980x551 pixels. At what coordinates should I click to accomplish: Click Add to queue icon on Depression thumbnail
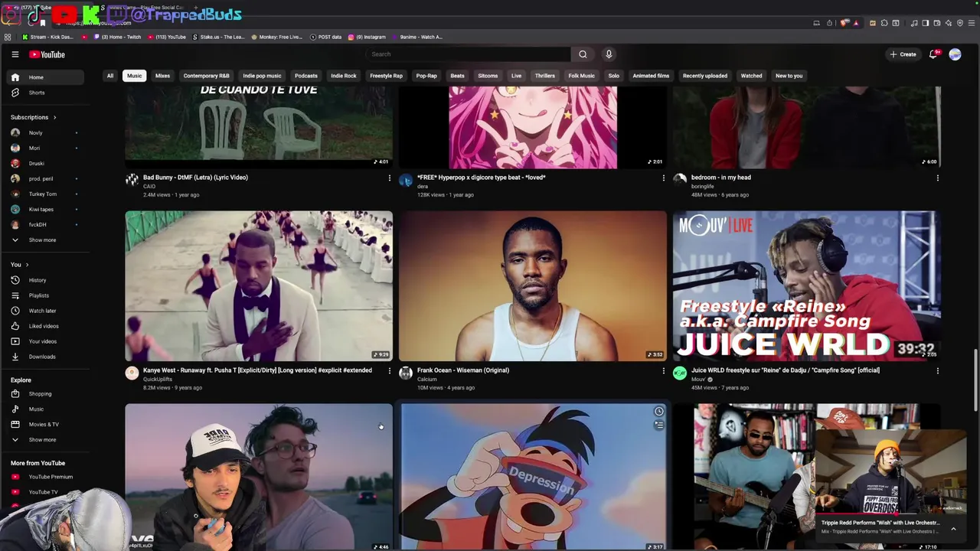[658, 425]
